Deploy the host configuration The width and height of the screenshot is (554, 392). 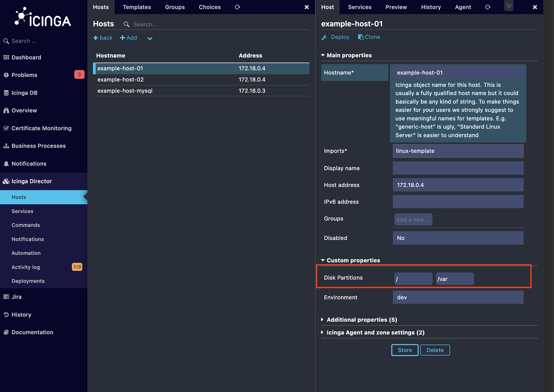click(x=335, y=37)
